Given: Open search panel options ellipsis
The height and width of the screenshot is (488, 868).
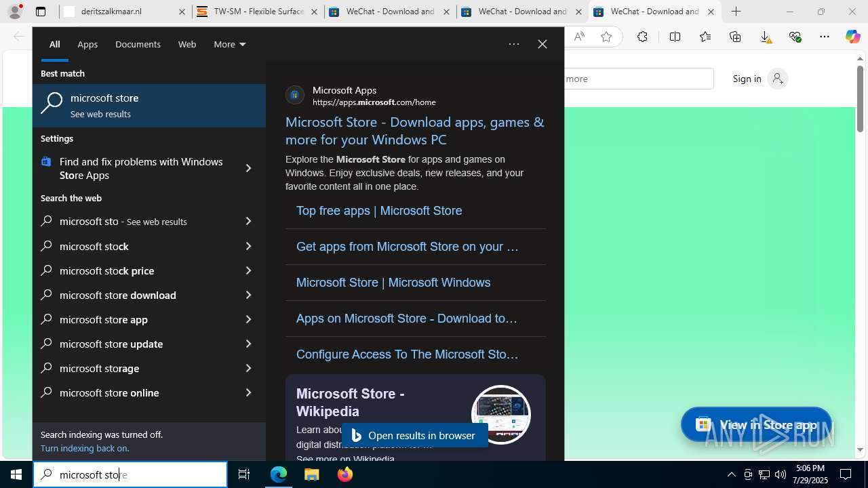Looking at the screenshot, I should pyautogui.click(x=514, y=44).
